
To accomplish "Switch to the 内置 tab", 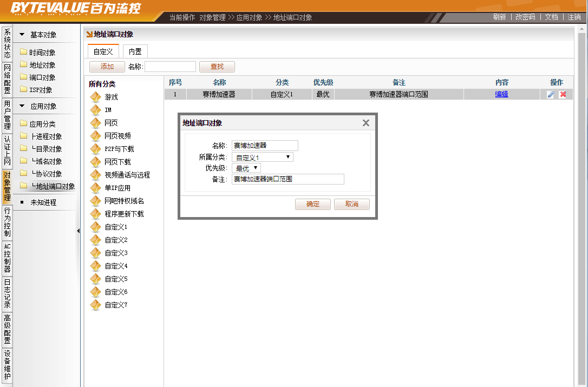I will coord(135,51).
